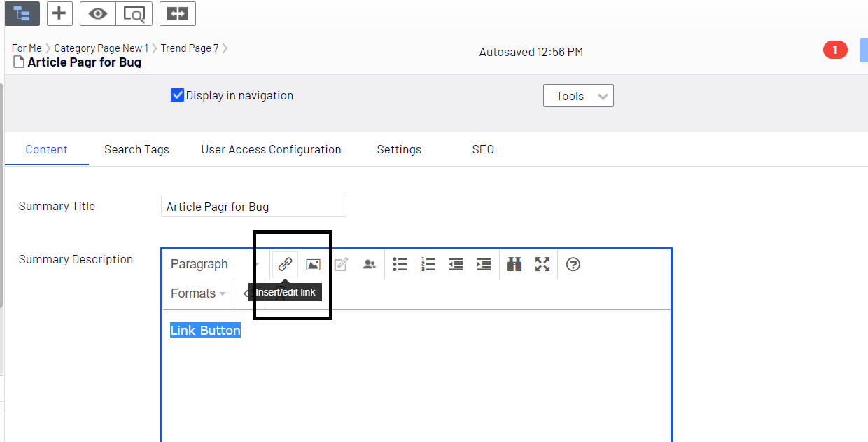Image resolution: width=868 pixels, height=442 pixels.
Task: Click the numbered list icon
Action: pyautogui.click(x=428, y=264)
